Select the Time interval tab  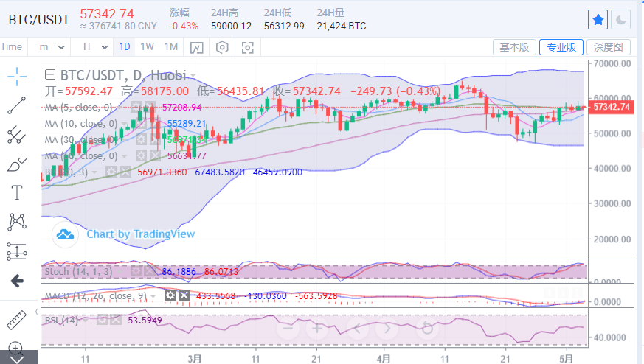pyautogui.click(x=12, y=46)
